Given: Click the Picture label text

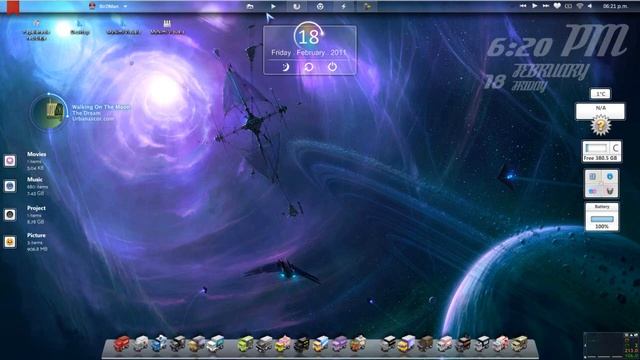Looking at the screenshot, I should point(36,236).
